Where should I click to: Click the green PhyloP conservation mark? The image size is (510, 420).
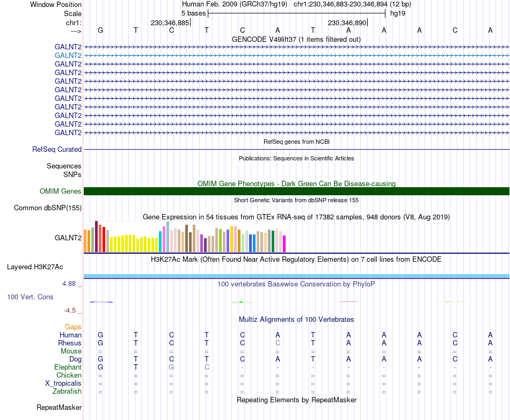242,303
